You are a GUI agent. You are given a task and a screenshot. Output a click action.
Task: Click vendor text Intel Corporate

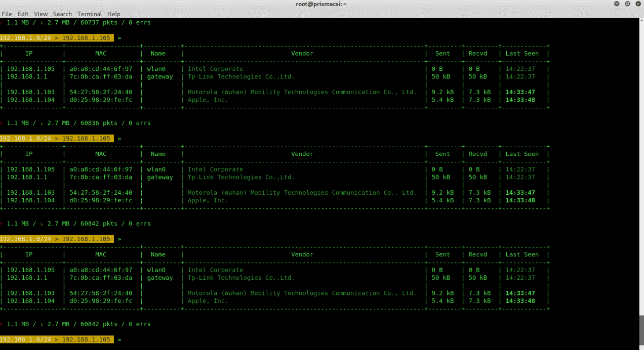[x=216, y=68]
